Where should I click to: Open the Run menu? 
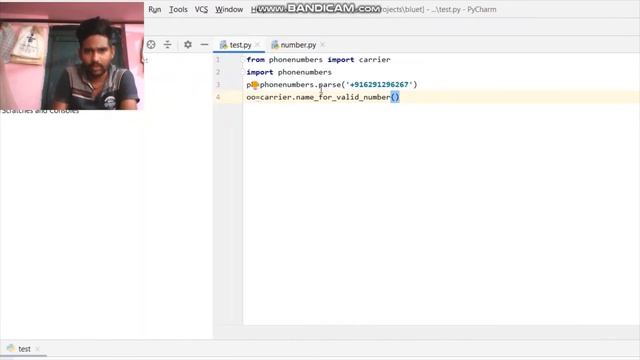155,9
